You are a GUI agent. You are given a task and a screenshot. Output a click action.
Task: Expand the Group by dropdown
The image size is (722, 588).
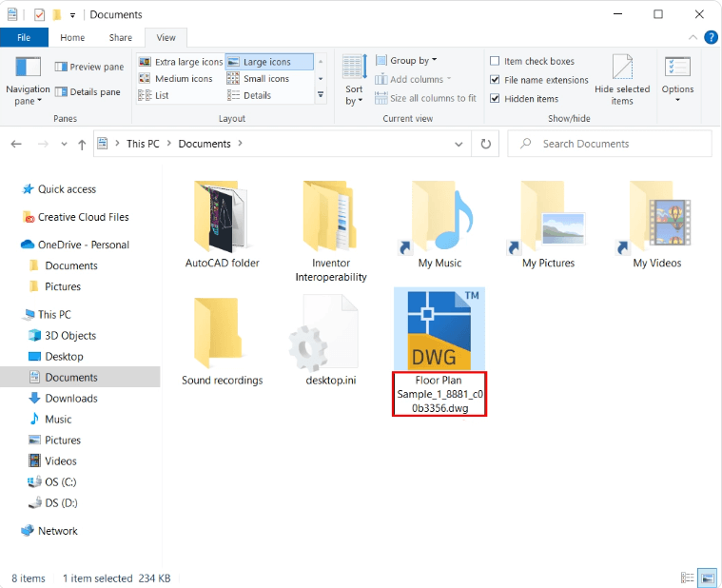coord(407,61)
